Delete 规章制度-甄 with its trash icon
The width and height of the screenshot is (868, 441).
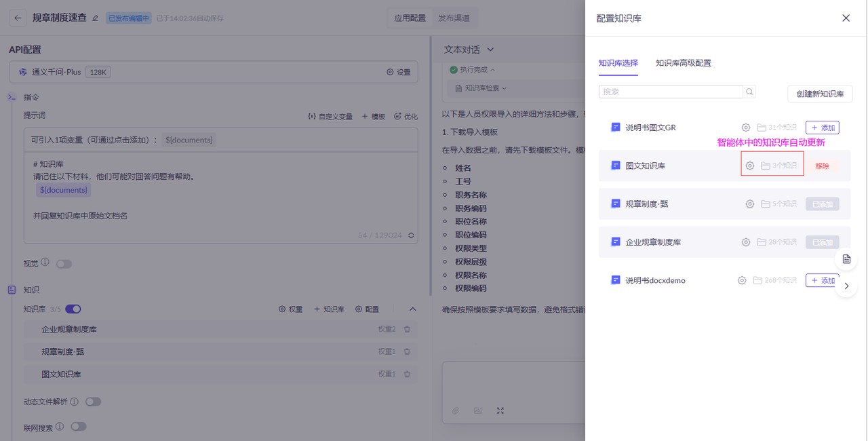coord(407,351)
